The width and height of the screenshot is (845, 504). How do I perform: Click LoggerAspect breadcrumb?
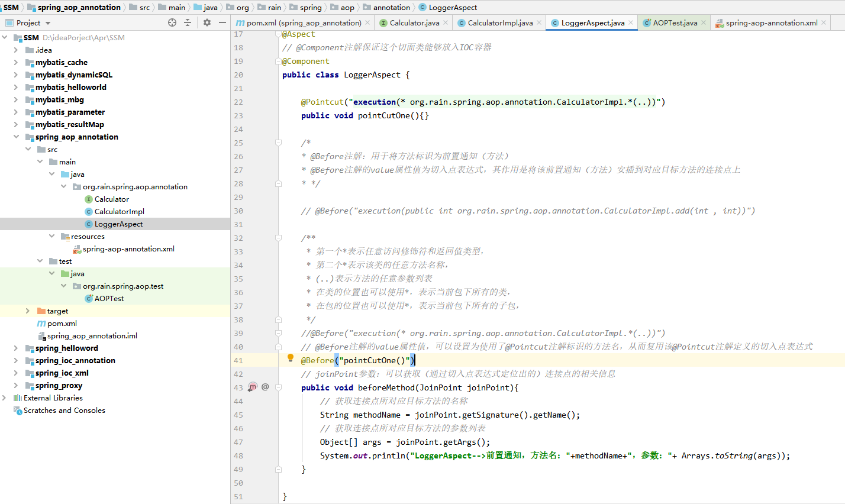pyautogui.click(x=453, y=7)
